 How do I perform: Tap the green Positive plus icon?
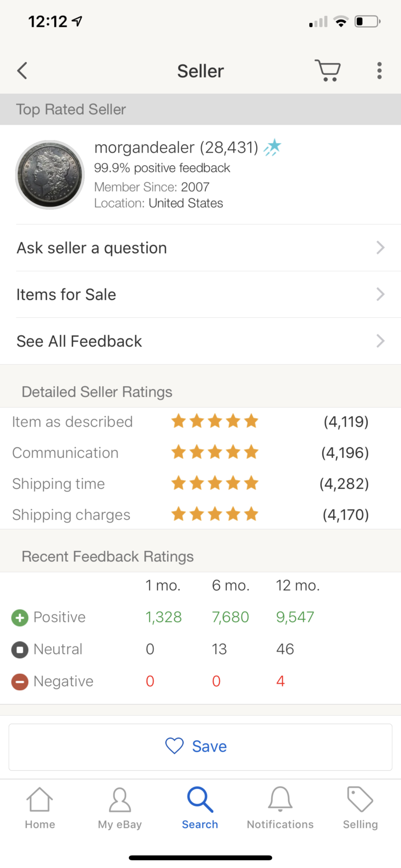pyautogui.click(x=20, y=618)
